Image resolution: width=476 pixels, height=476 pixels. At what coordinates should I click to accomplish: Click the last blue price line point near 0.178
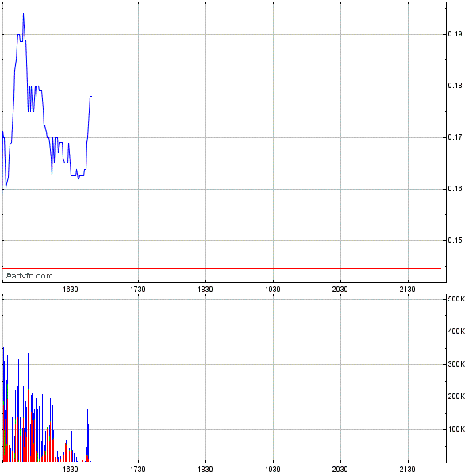(91, 96)
